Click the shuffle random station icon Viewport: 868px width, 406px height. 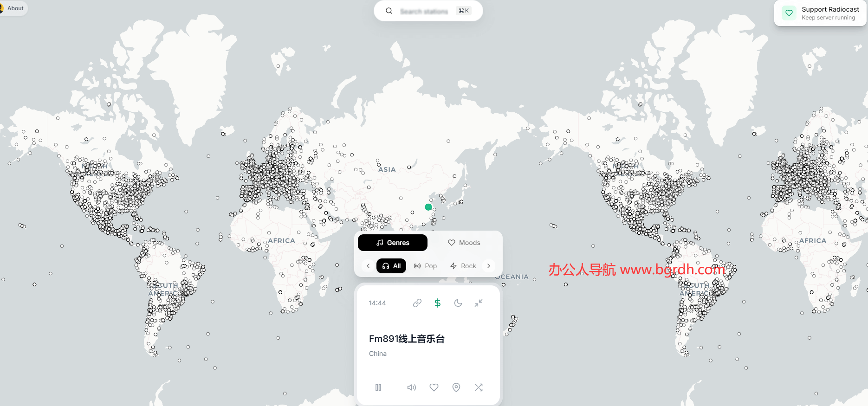click(x=479, y=387)
